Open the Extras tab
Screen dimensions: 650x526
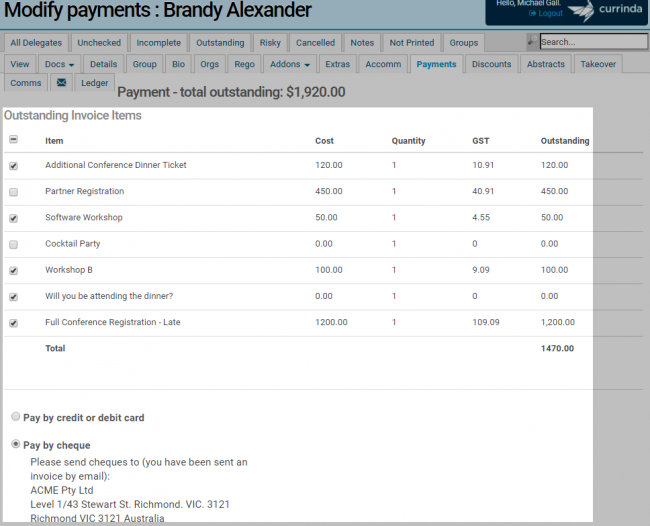(x=337, y=64)
